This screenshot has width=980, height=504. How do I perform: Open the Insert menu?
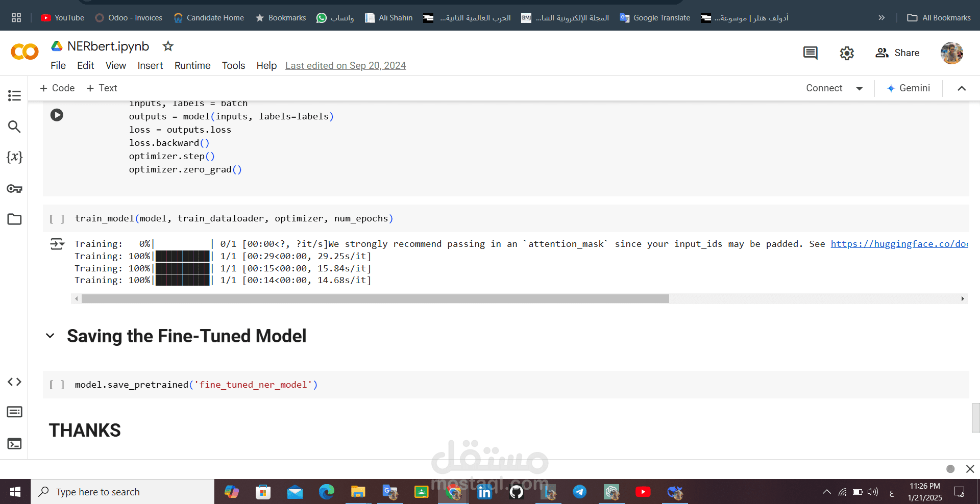(150, 66)
